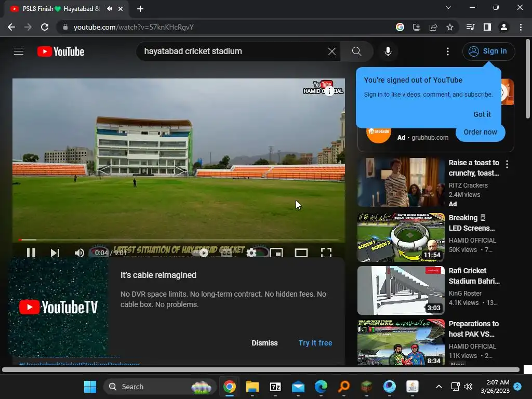The height and width of the screenshot is (399, 532).
Task: Enter fullscreen mode
Action: (x=326, y=252)
